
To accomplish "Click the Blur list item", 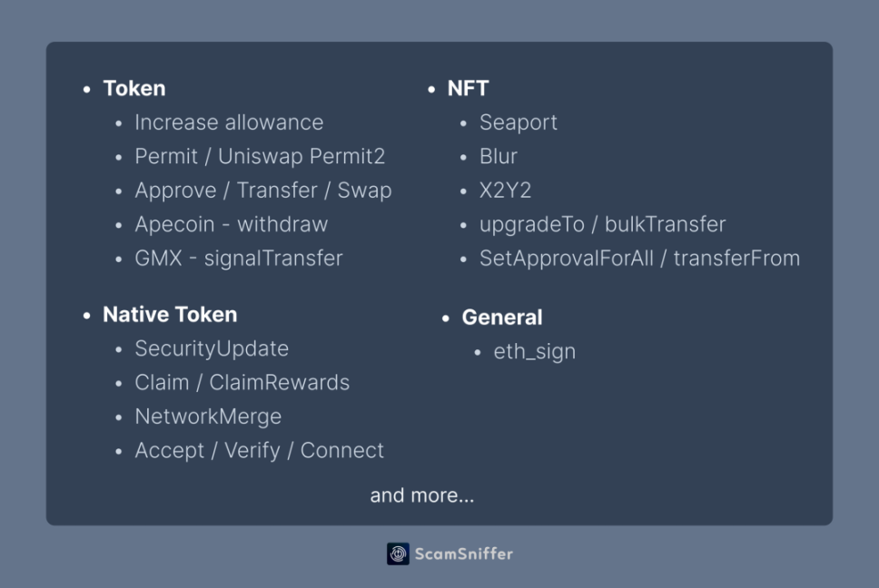I will 499,156.
